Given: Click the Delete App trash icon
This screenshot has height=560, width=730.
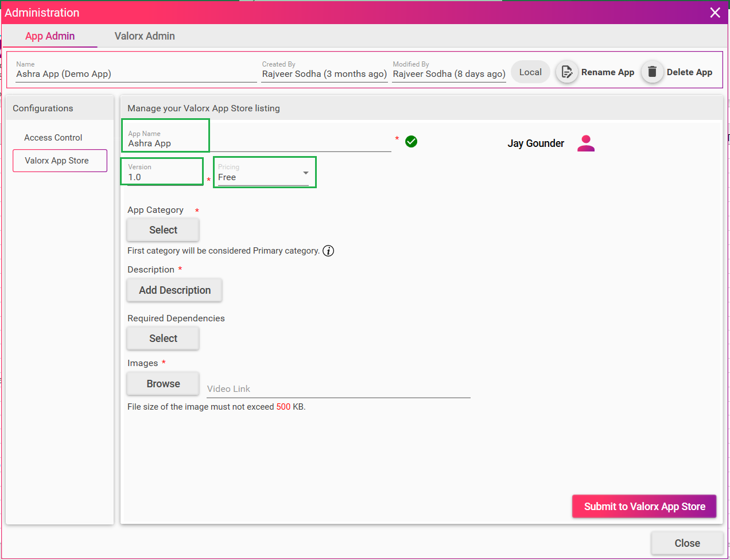Looking at the screenshot, I should (x=652, y=72).
